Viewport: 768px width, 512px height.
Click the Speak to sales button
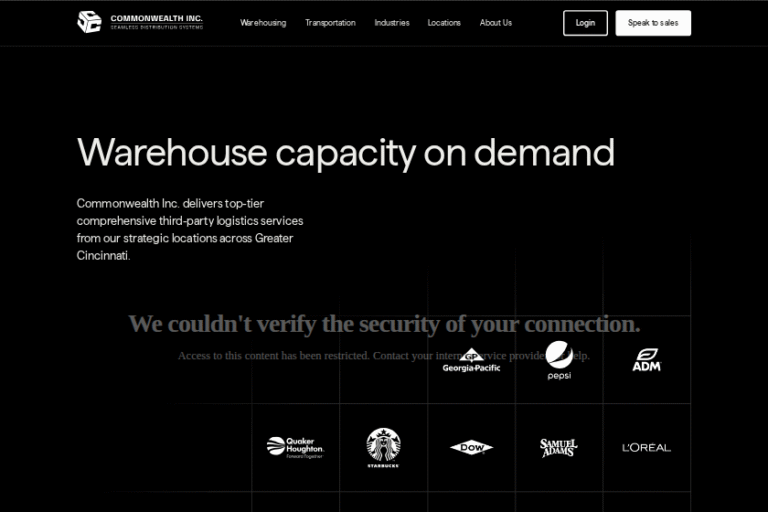click(652, 23)
